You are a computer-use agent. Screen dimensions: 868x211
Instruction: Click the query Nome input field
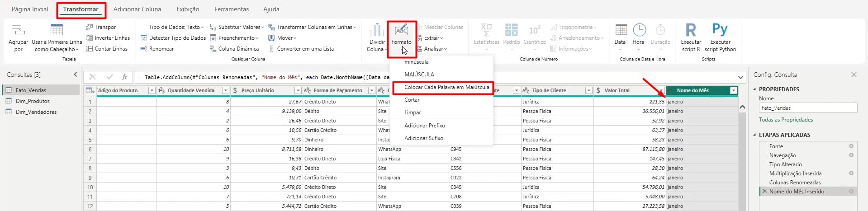pyautogui.click(x=808, y=108)
